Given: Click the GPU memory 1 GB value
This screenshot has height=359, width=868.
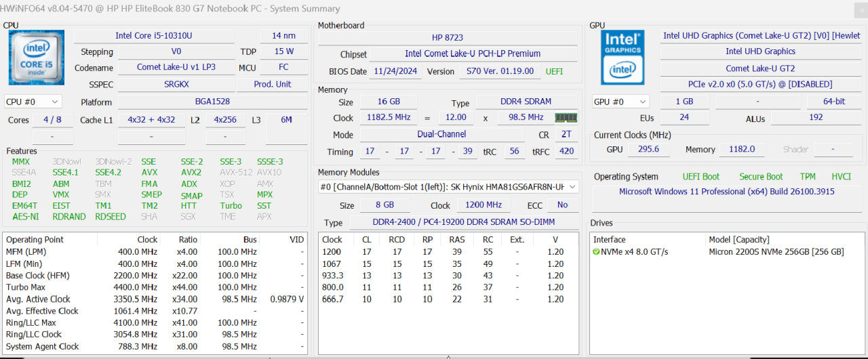Looking at the screenshot, I should 684,102.
